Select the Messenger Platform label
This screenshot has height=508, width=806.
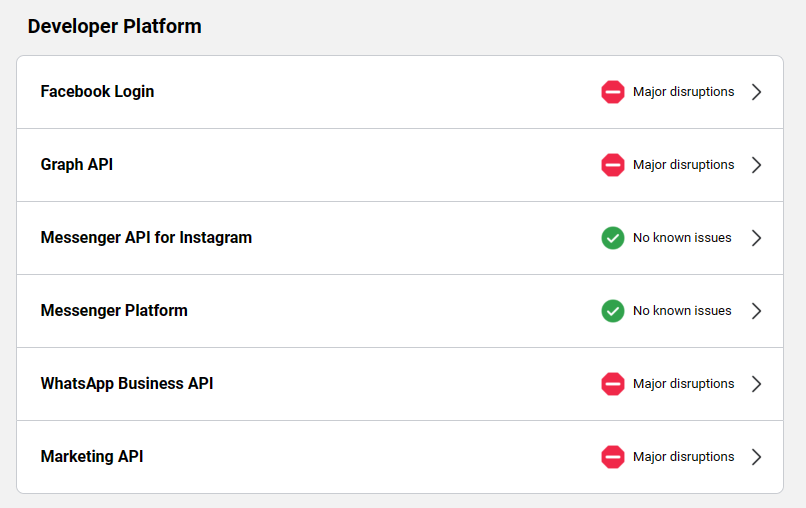click(114, 311)
